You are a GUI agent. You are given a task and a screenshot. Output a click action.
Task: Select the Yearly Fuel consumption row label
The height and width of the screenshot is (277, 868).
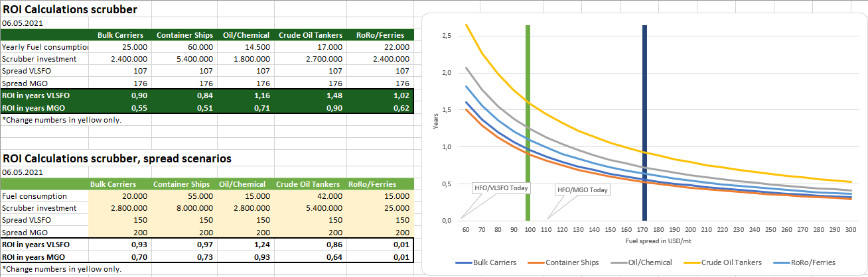(45, 47)
